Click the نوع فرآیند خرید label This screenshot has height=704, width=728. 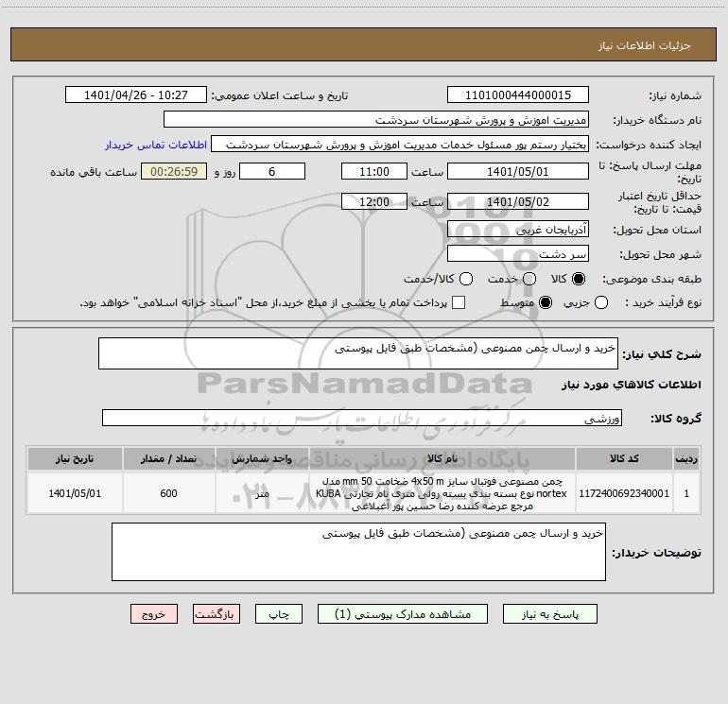(663, 302)
